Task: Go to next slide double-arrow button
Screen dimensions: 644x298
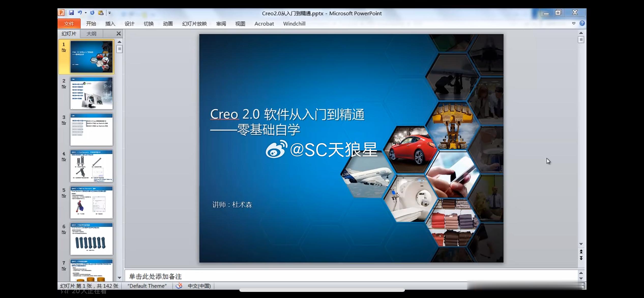Action: pyautogui.click(x=581, y=258)
